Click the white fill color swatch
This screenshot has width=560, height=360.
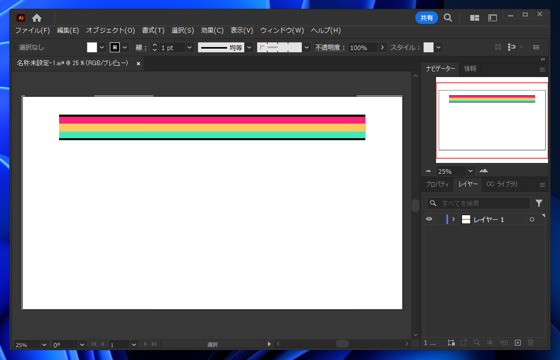92,47
